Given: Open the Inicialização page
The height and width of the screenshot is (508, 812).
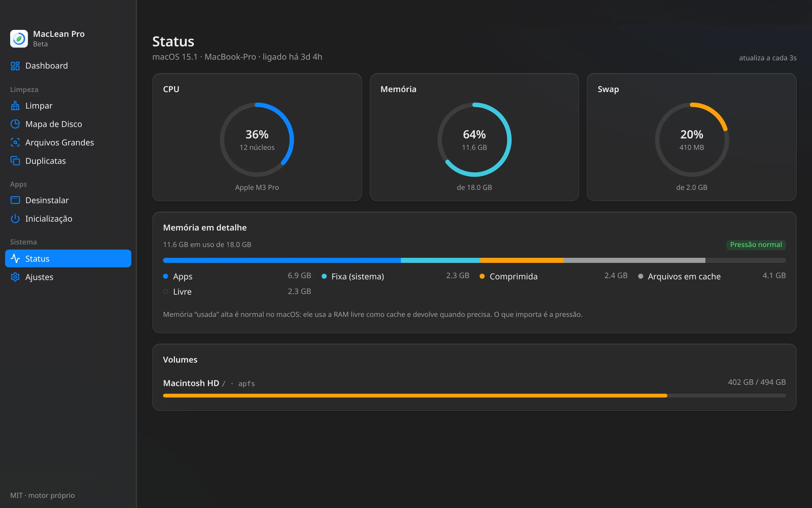Looking at the screenshot, I should pyautogui.click(x=68, y=219).
